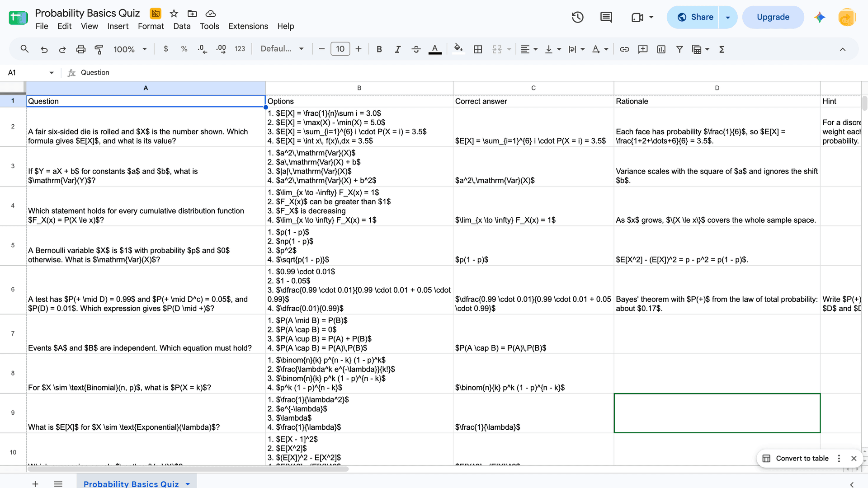Insert comment icon in toolbar
The image size is (868, 488).
[x=643, y=49]
